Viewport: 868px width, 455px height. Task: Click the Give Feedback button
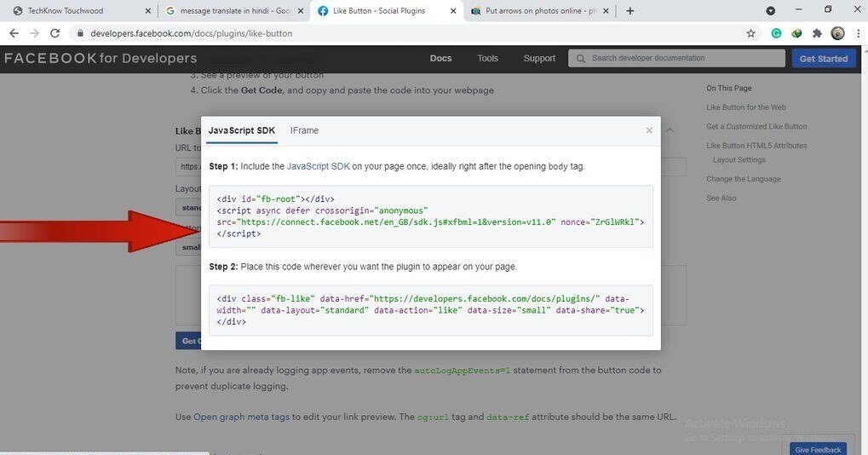point(818,450)
